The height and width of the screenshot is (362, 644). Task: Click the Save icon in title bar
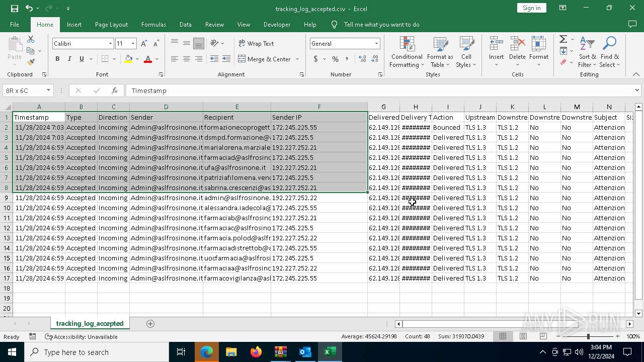click(15, 9)
